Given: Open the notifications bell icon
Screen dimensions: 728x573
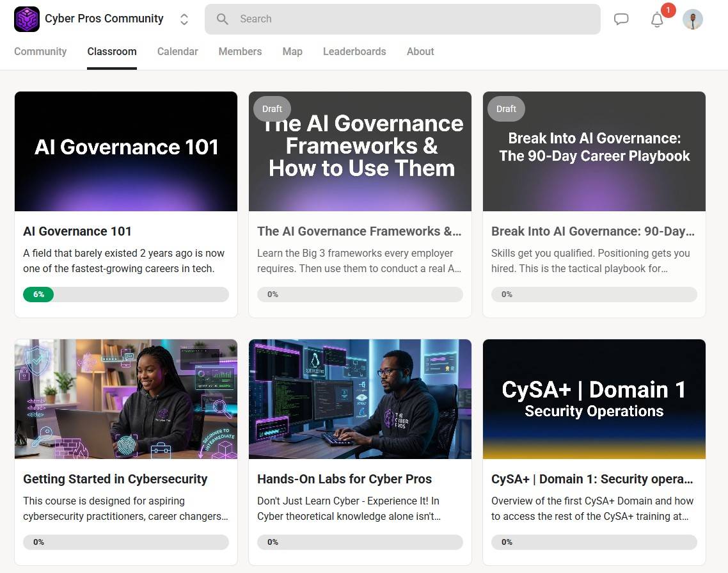Looking at the screenshot, I should (657, 20).
